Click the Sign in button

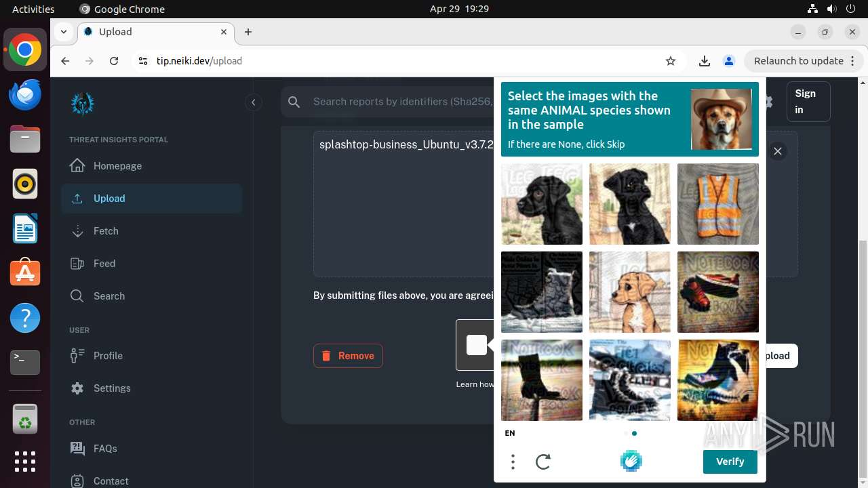tap(808, 102)
